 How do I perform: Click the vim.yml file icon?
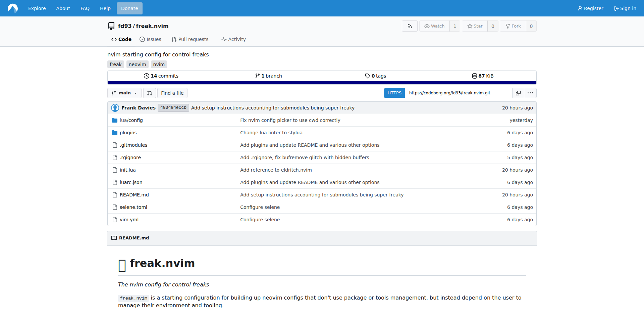[115, 220]
